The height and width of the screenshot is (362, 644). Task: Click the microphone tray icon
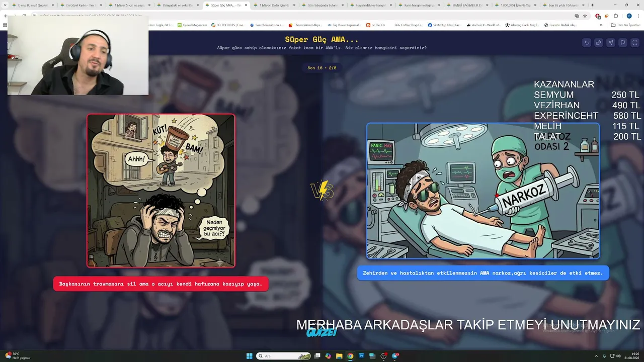[604, 356]
